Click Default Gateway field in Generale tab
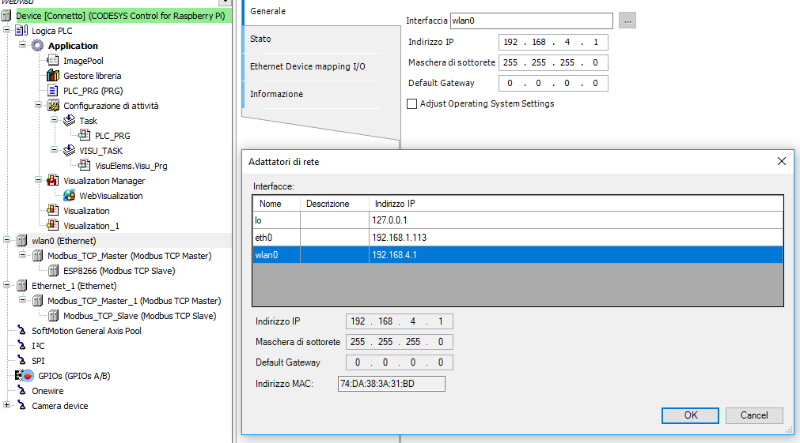This screenshot has width=800, height=443. (553, 83)
